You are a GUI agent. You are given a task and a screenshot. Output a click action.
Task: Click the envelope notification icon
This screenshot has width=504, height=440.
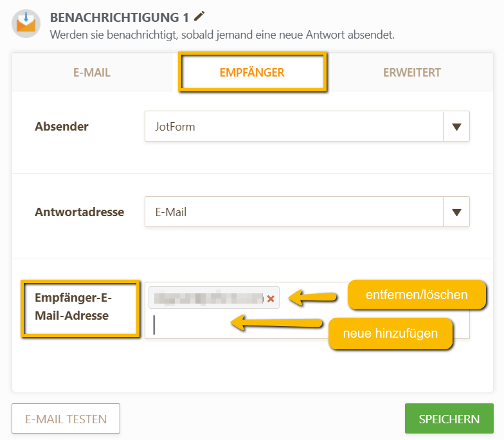tap(26, 23)
